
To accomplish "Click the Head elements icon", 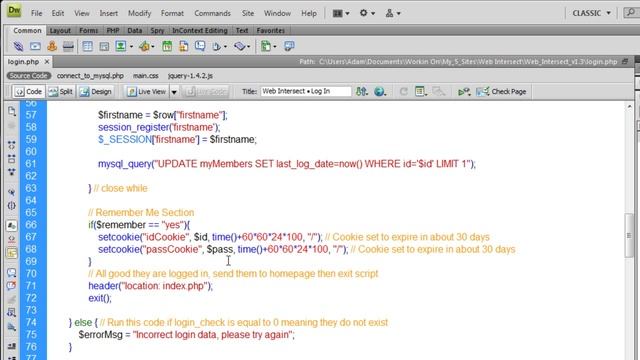I will [217, 46].
